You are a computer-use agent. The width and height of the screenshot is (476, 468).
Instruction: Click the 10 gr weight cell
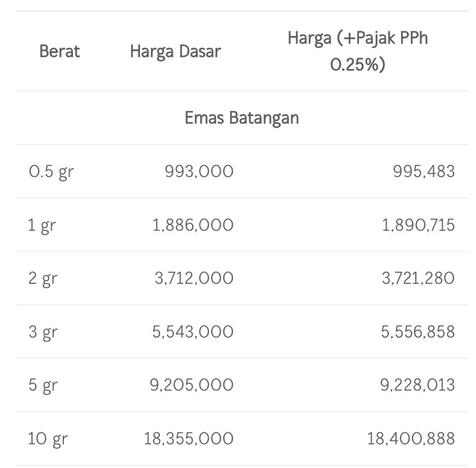[47, 439]
